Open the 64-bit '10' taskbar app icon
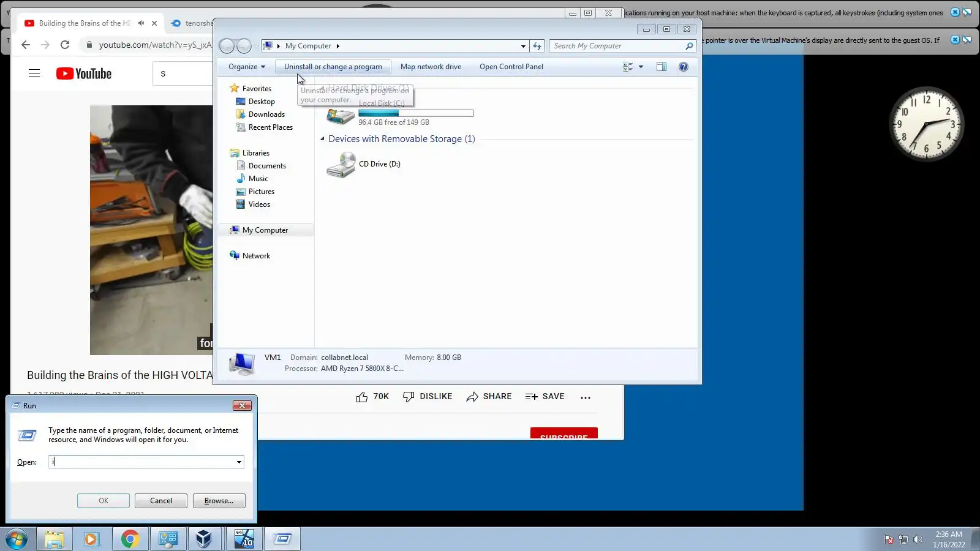 pos(244,539)
